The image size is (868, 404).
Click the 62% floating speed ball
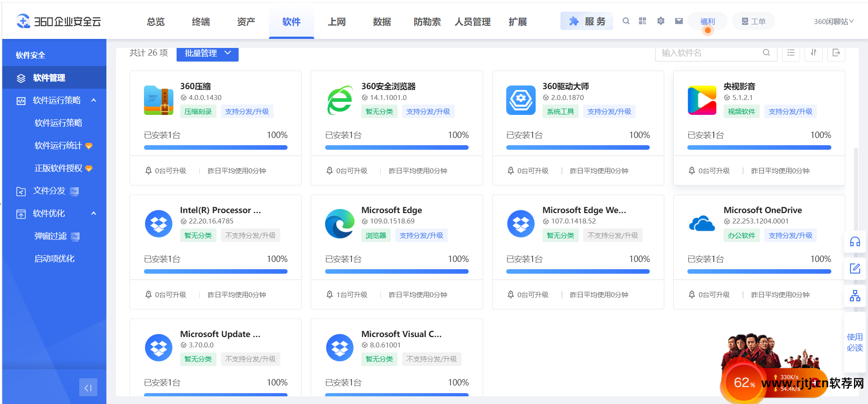coord(743,383)
